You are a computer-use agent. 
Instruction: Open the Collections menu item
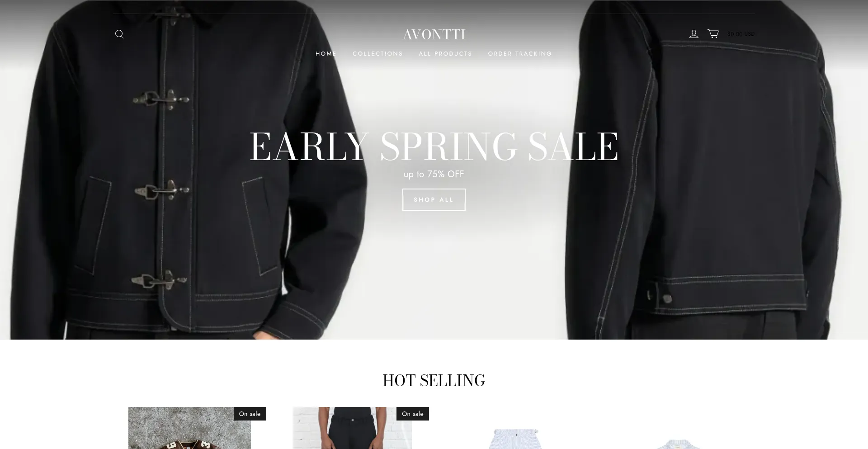point(377,54)
